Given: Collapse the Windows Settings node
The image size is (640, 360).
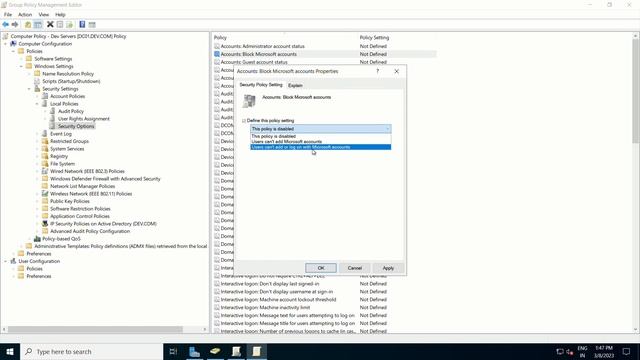Looking at the screenshot, I should pos(21,66).
